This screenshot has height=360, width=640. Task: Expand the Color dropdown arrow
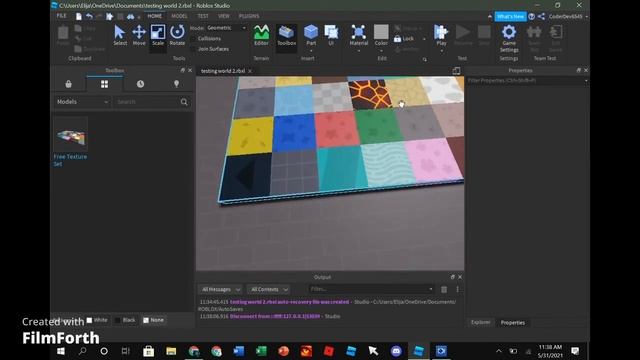(x=381, y=51)
